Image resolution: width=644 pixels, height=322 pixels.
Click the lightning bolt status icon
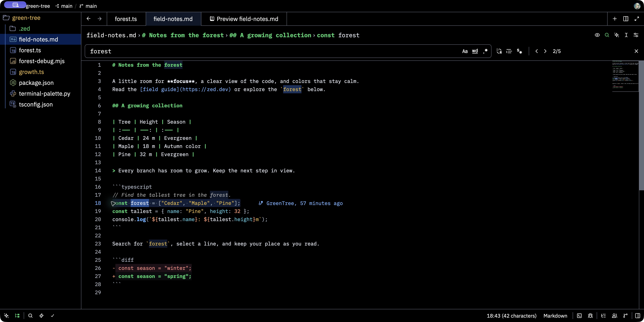click(x=42, y=316)
